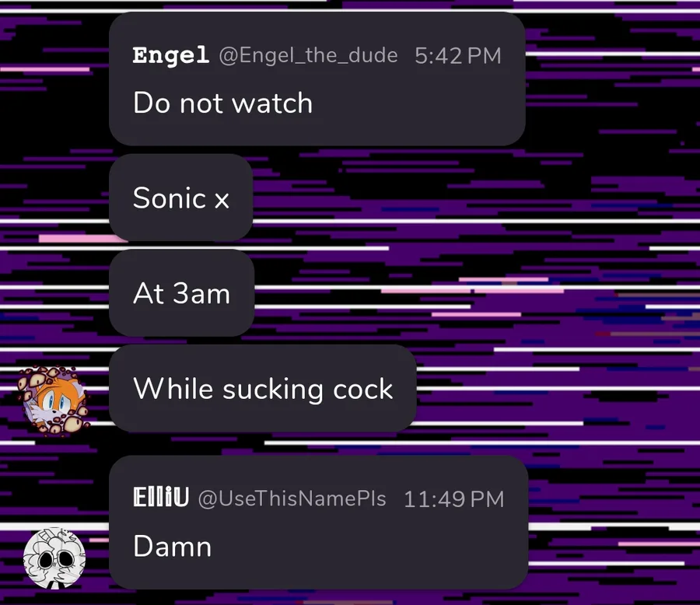Open the @UseThisNamePls handle
Image resolution: width=700 pixels, height=605 pixels.
292,498
